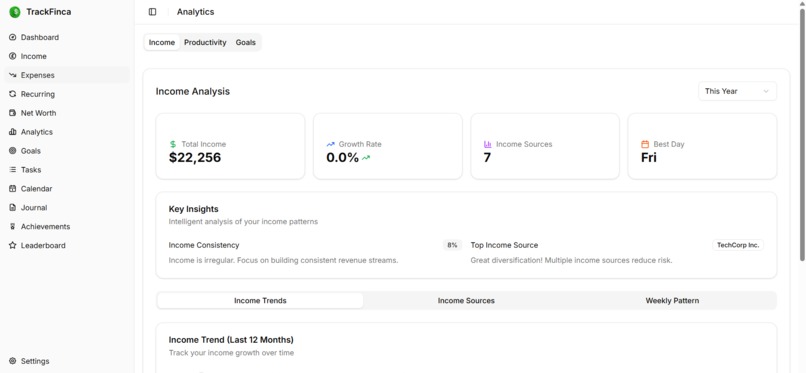Click the Leaderboard star icon
This screenshot has width=806, height=373.
(13, 246)
